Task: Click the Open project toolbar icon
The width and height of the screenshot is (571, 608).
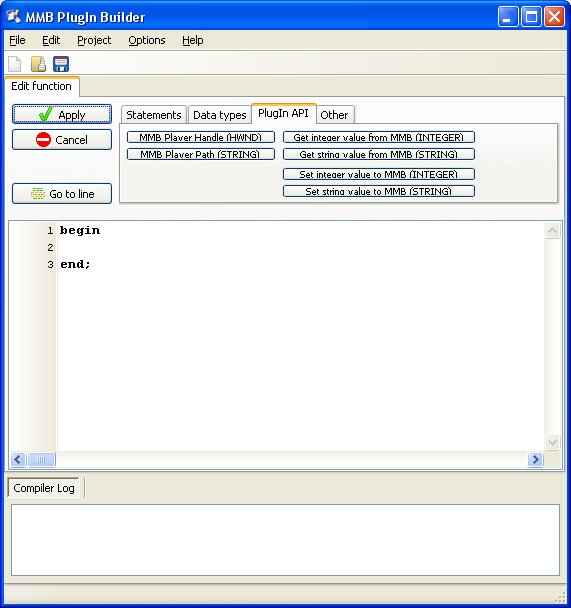Action: pyautogui.click(x=38, y=64)
